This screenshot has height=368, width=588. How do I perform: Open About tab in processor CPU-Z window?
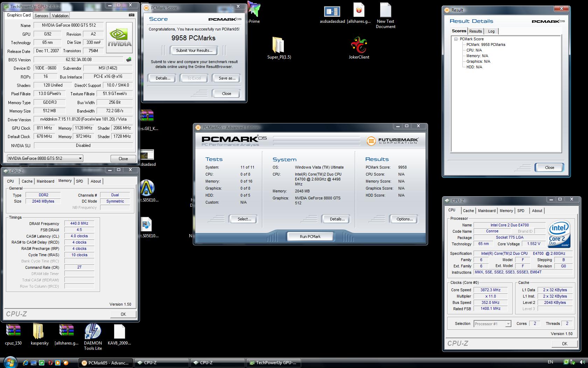(537, 211)
